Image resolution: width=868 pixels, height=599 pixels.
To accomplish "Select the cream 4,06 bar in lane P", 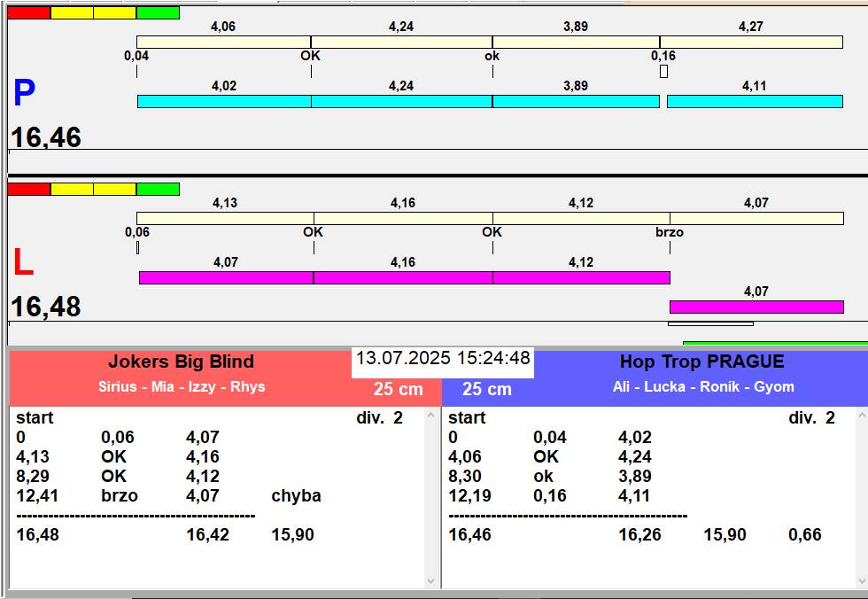I will tap(223, 42).
